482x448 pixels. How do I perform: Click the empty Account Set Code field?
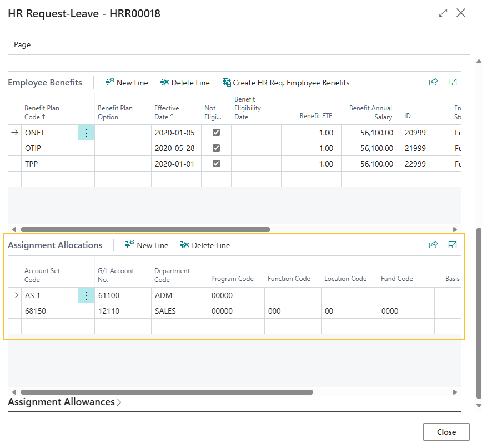(x=50, y=327)
